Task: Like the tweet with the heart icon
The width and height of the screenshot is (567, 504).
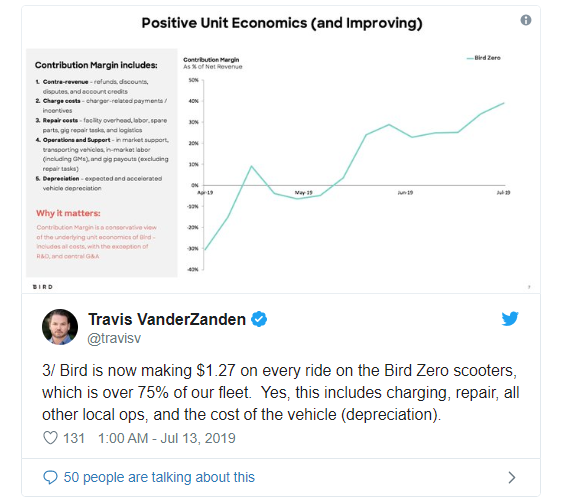Action: (x=50, y=438)
